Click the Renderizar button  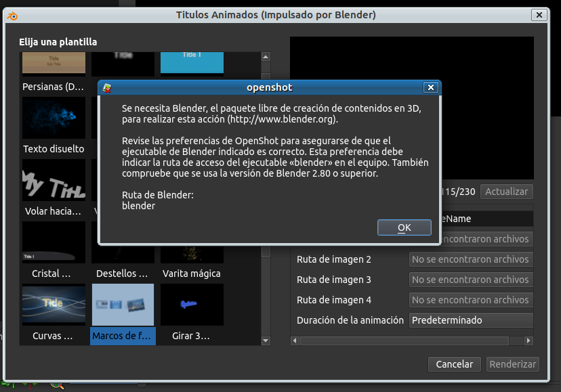pyautogui.click(x=513, y=364)
